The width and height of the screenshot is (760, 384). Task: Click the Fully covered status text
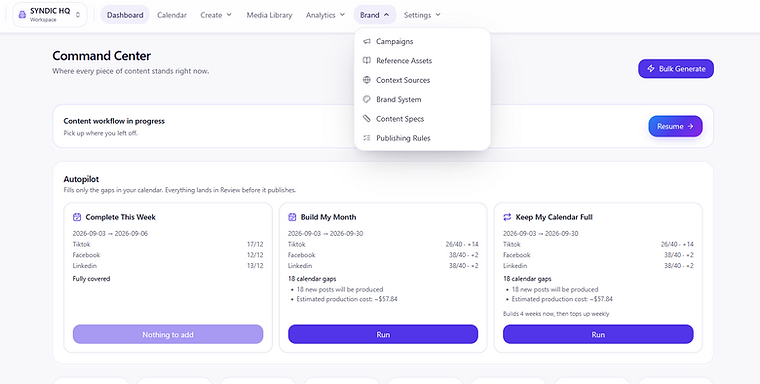click(x=91, y=279)
